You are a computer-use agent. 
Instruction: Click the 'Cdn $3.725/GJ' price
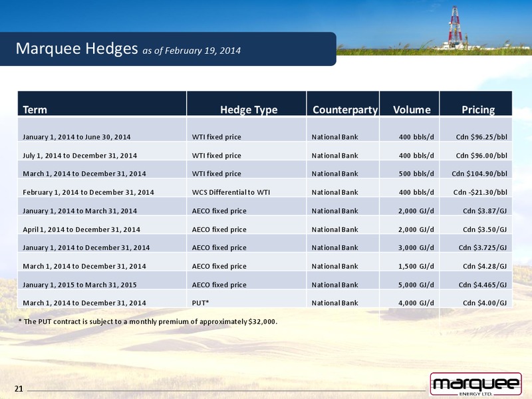483,247
